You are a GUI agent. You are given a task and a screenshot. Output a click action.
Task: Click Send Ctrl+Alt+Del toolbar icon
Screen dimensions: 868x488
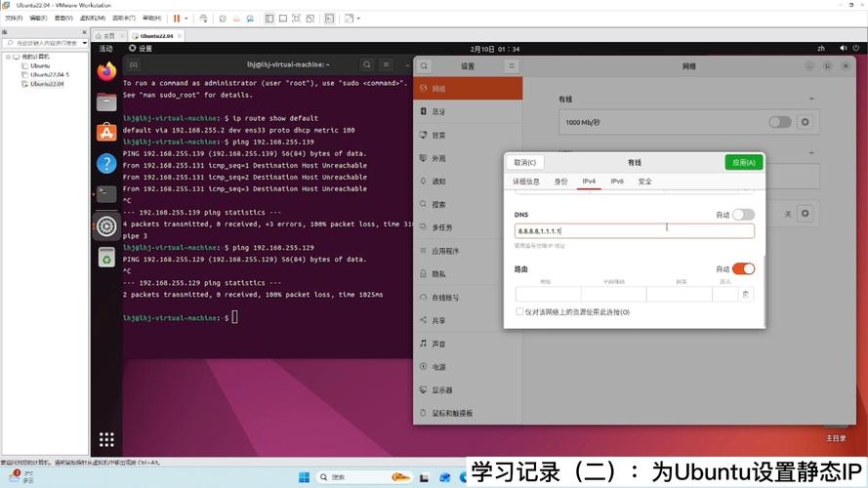204,19
